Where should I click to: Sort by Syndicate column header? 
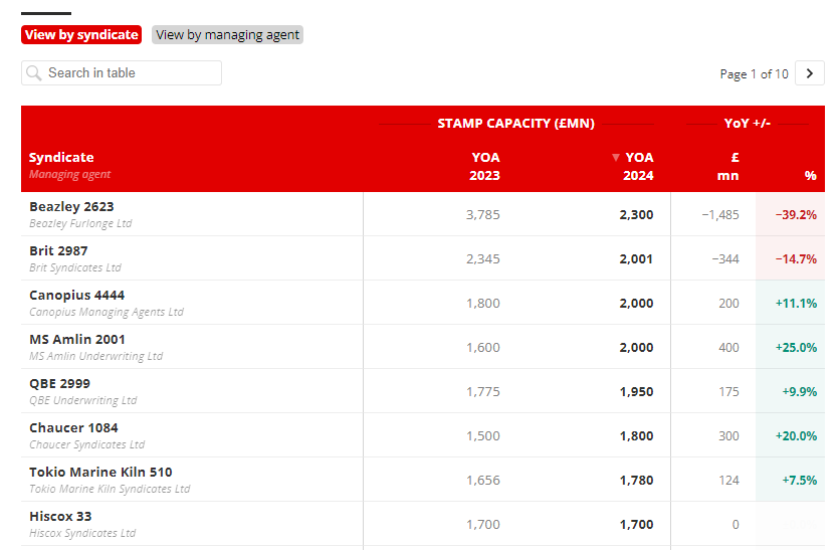[61, 157]
